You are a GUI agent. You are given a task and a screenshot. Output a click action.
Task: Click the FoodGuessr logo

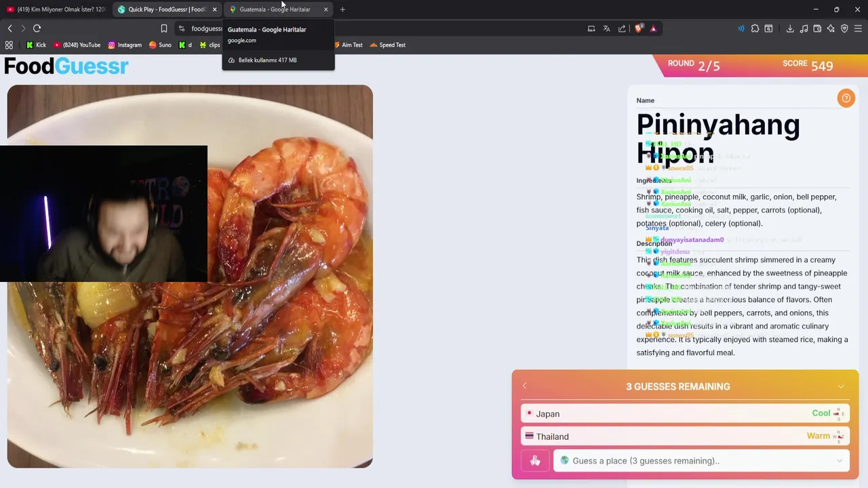pyautogui.click(x=66, y=66)
